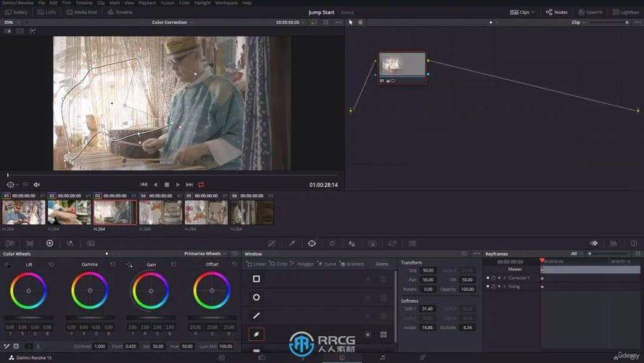This screenshot has height=363, width=644.
Task: Open the Fusion menu
Action: (167, 3)
